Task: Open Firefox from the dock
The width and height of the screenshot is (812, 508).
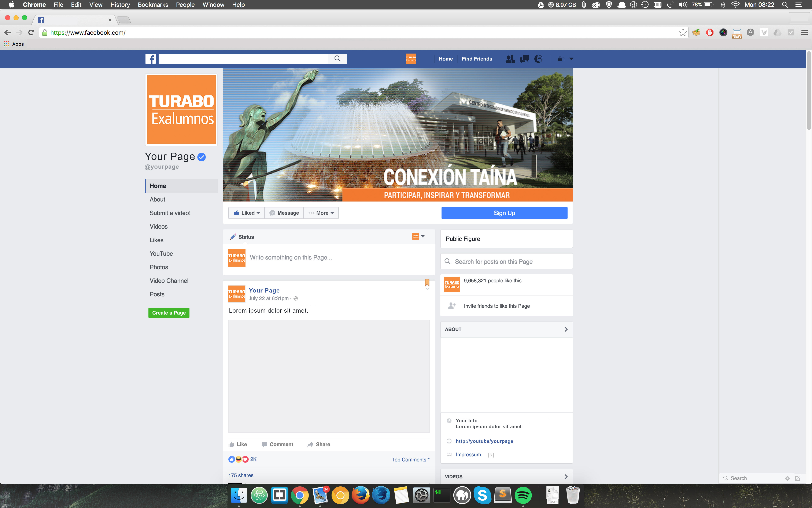Action: (x=361, y=495)
